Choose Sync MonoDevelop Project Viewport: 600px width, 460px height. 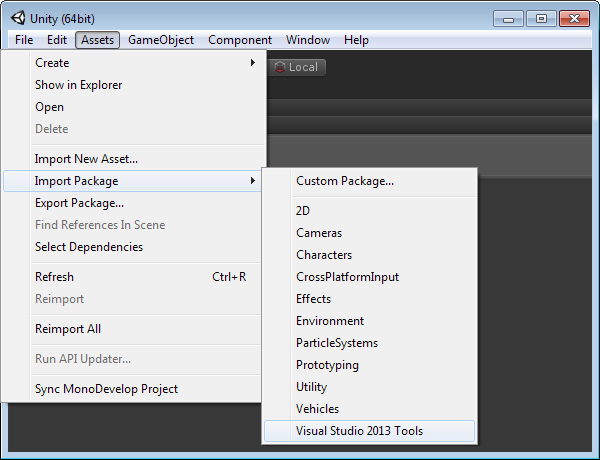(132, 389)
